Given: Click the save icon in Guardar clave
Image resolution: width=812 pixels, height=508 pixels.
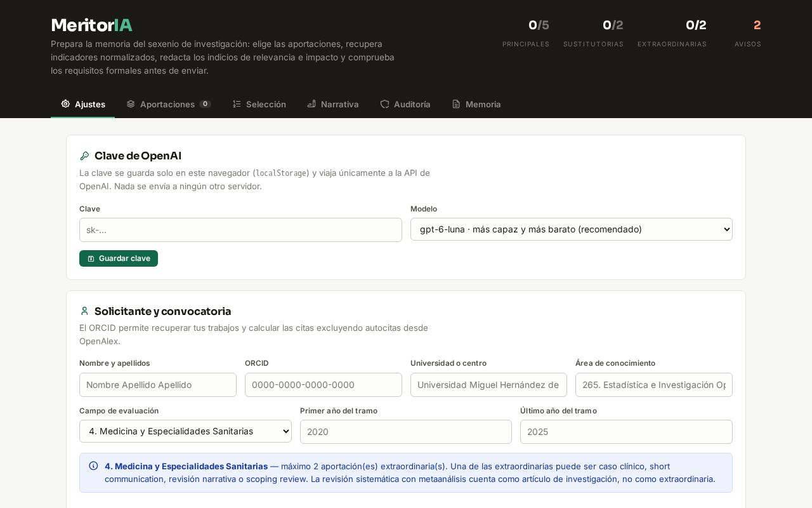Looking at the screenshot, I should click(x=91, y=258).
